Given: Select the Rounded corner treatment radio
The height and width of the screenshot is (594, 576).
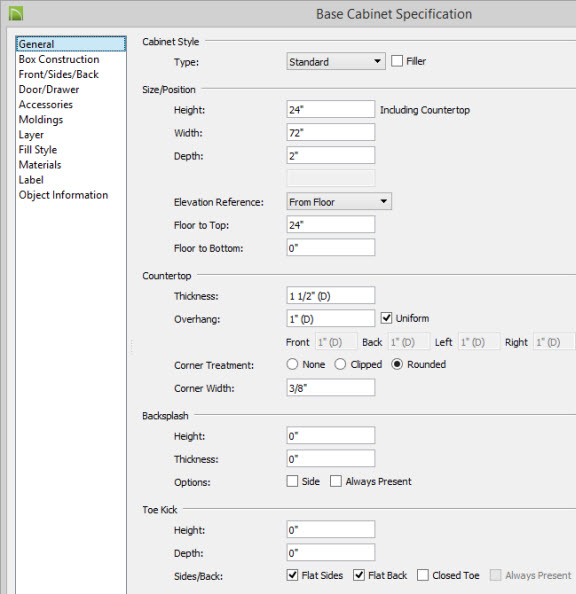Looking at the screenshot, I should pyautogui.click(x=397, y=364).
